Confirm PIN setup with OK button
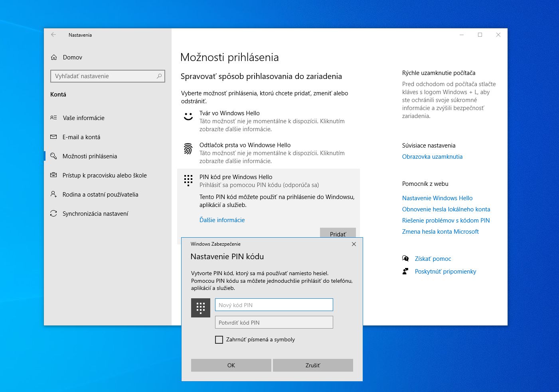Image resolution: width=559 pixels, height=392 pixels. pos(231,365)
